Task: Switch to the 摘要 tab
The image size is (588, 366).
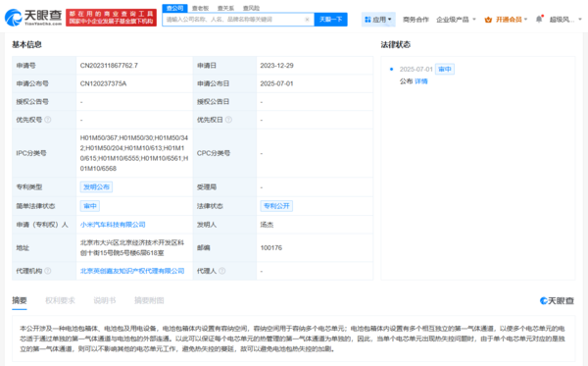Action: pyautogui.click(x=20, y=300)
